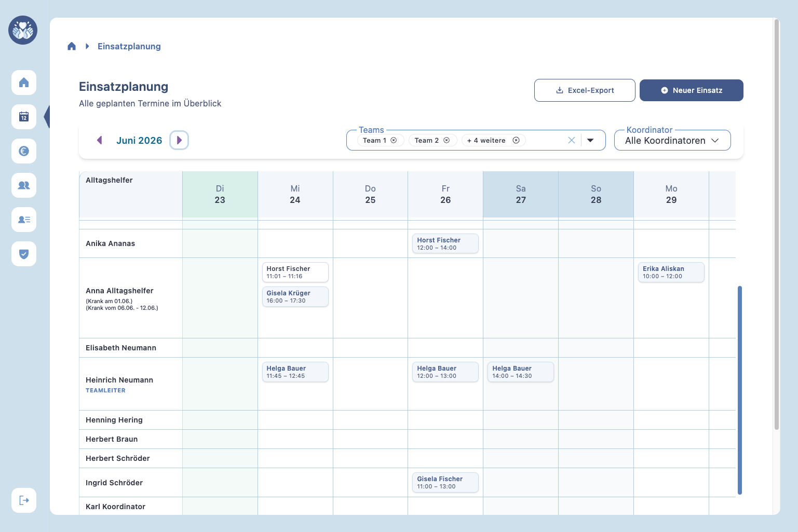This screenshot has width=798, height=532.
Task: Select the Di 23 column header
Action: [x=220, y=194]
